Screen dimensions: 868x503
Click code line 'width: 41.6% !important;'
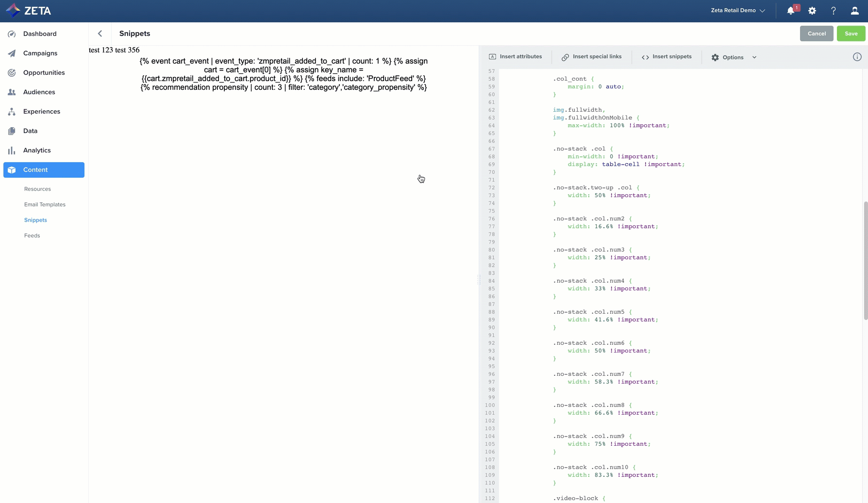[613, 319]
